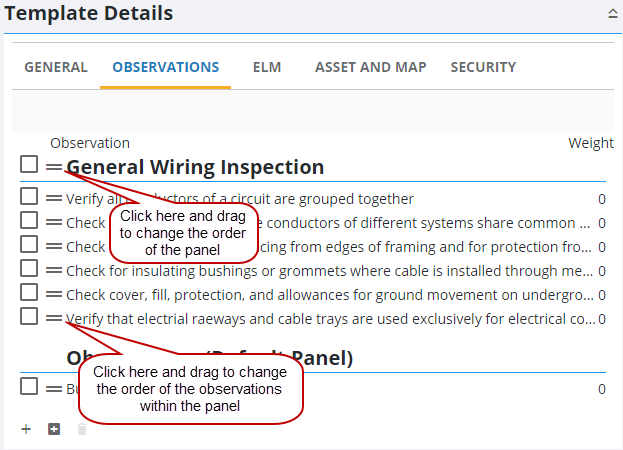Viewport: 623px width, 450px height.
Task: Click drag handle beside 'Verify that electrical raceways' row
Action: point(53,318)
